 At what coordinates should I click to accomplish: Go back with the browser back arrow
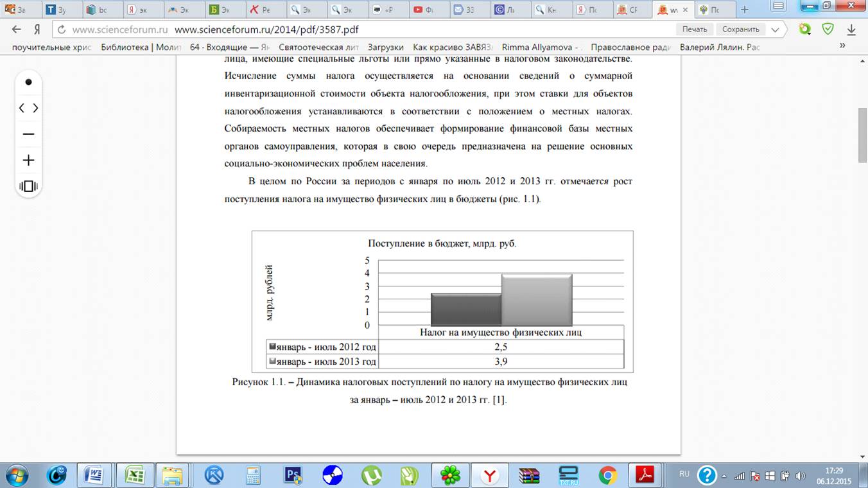(x=17, y=30)
